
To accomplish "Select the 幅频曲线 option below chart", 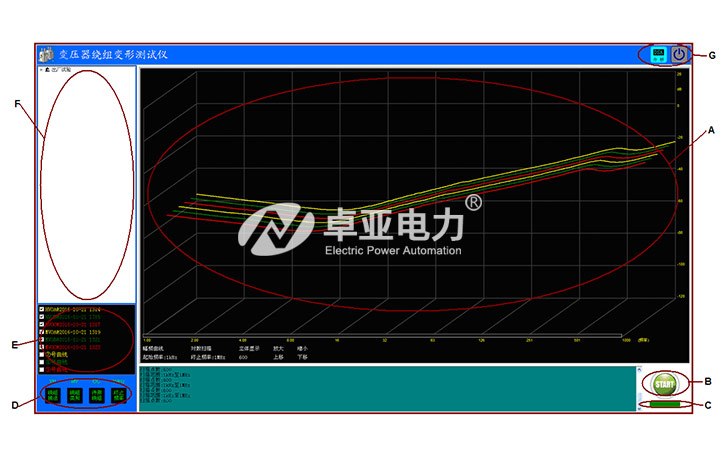I will pos(152,349).
